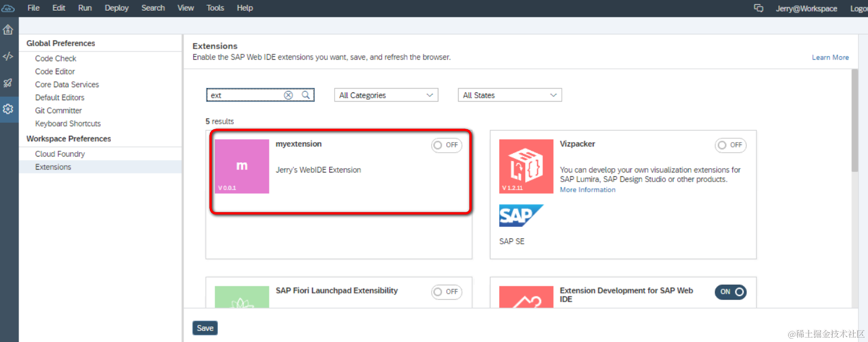Screen dimensions: 868x342
Task: Click the extensions list vertical scrollbar
Action: 854,120
